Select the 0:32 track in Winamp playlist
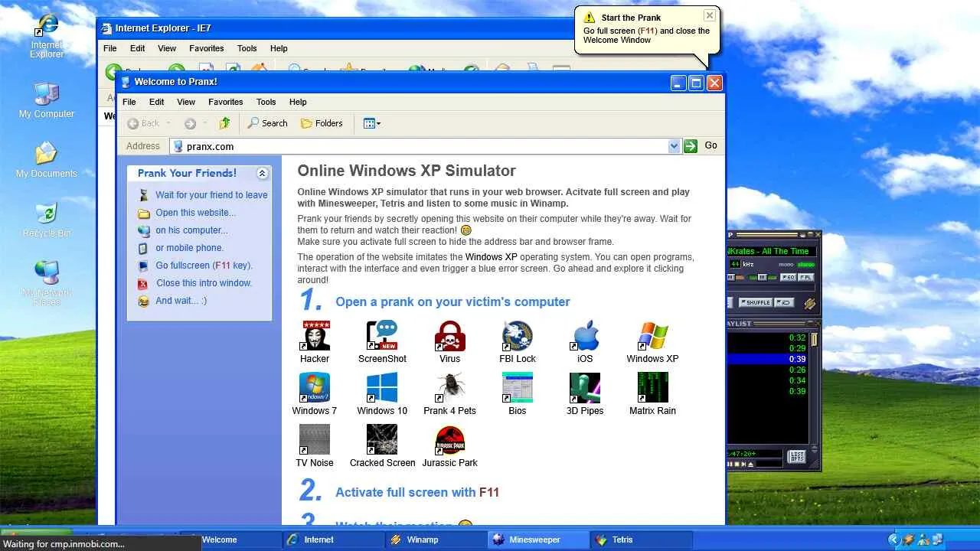Viewport: 980px width, 551px height. point(768,337)
